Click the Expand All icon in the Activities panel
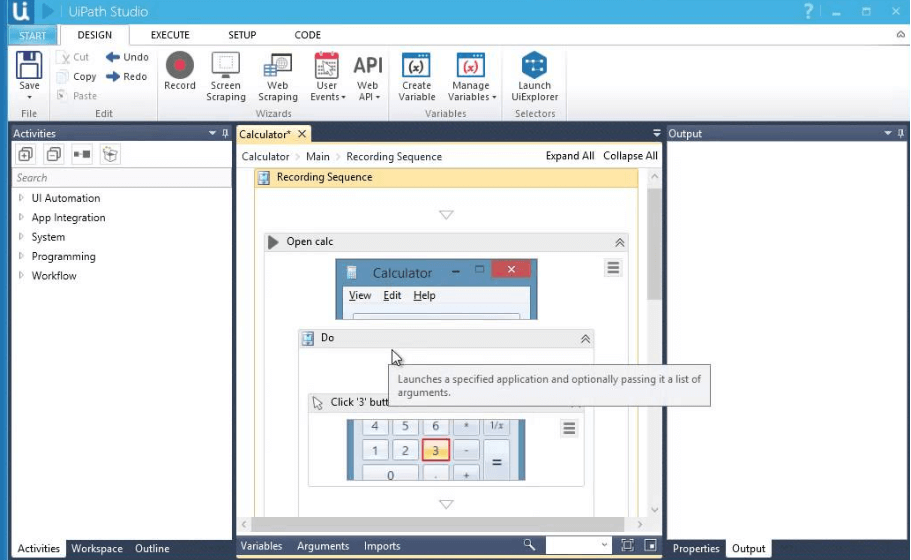 [x=26, y=155]
